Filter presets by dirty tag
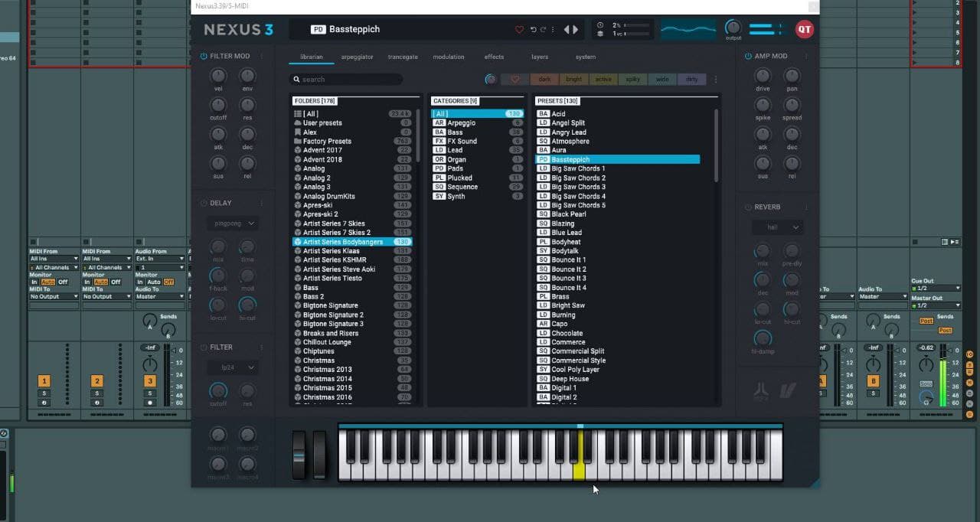 [x=691, y=79]
